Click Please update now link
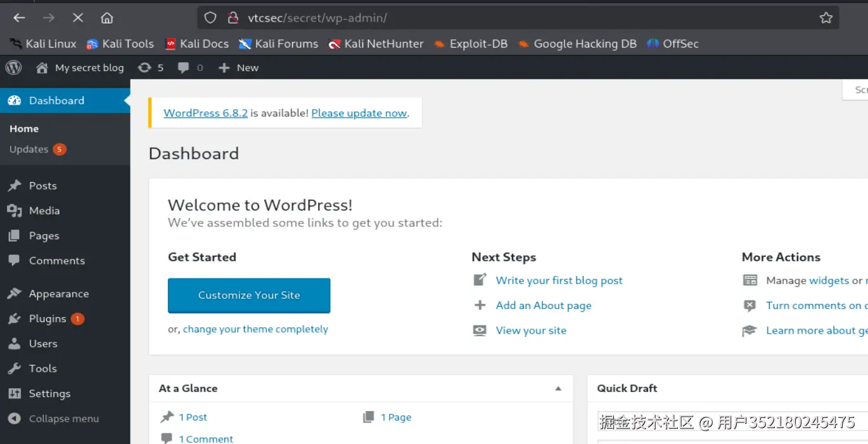Viewport: 868px width, 444px height. tap(359, 113)
